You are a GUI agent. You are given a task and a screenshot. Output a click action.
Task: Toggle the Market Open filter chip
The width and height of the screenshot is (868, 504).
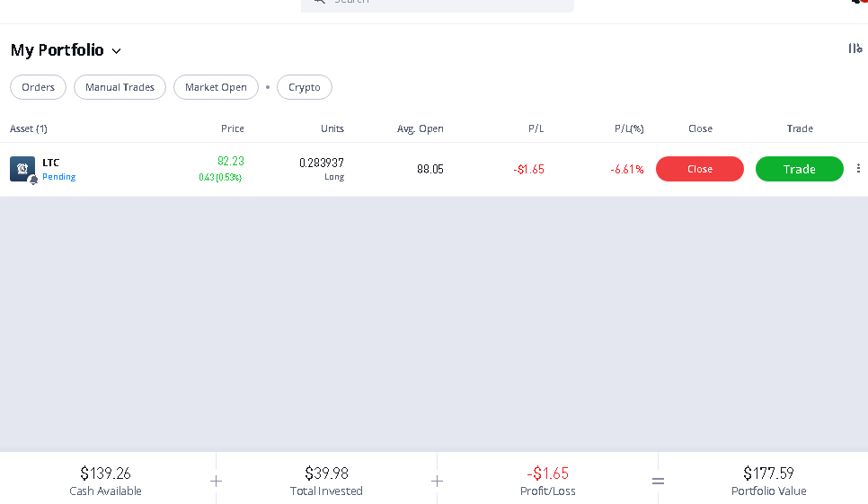216,87
